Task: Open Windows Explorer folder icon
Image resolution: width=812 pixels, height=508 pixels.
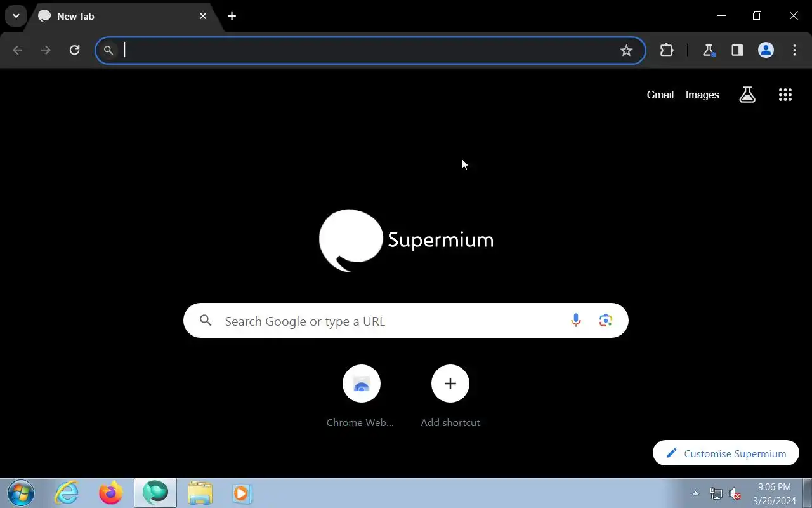Action: click(x=200, y=493)
